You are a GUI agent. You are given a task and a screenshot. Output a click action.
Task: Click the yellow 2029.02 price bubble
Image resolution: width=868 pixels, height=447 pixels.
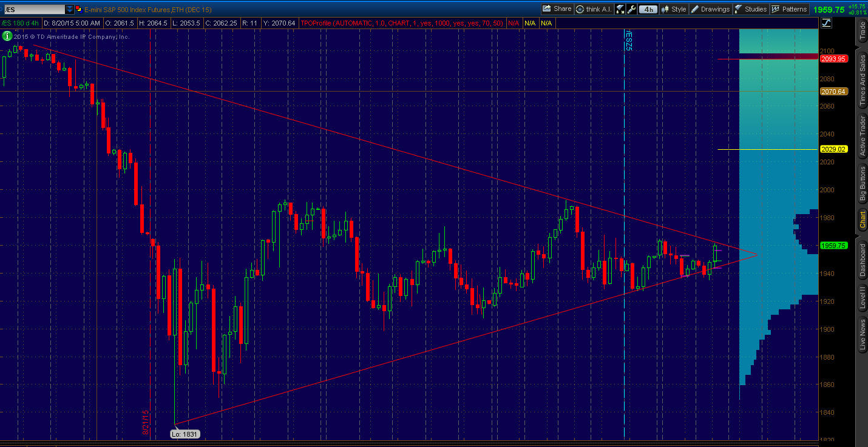pyautogui.click(x=833, y=149)
